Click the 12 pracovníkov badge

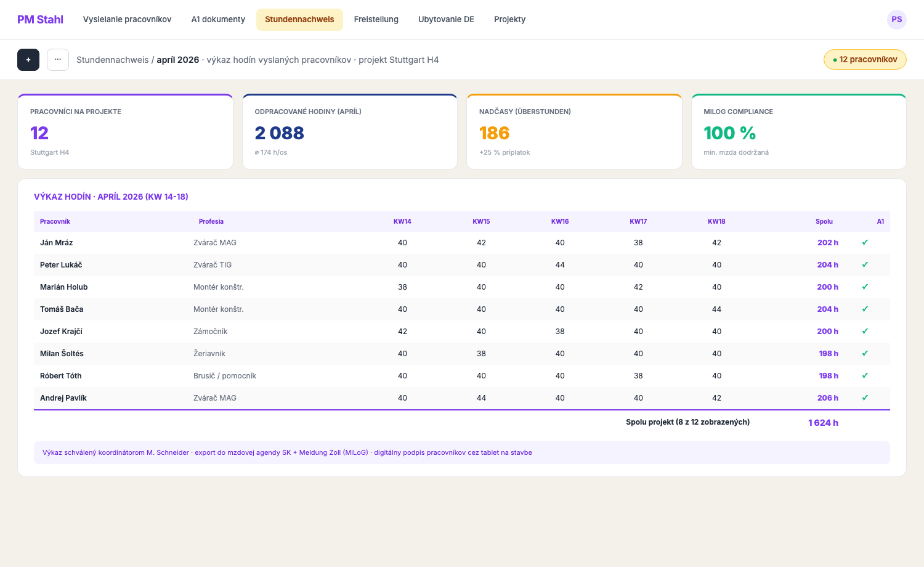point(865,60)
